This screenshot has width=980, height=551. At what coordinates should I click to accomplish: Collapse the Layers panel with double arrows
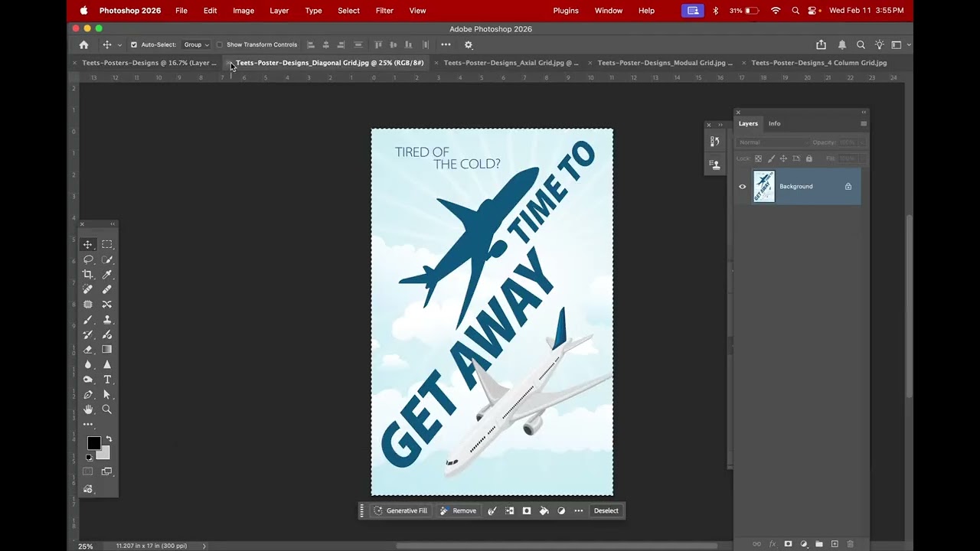click(864, 112)
